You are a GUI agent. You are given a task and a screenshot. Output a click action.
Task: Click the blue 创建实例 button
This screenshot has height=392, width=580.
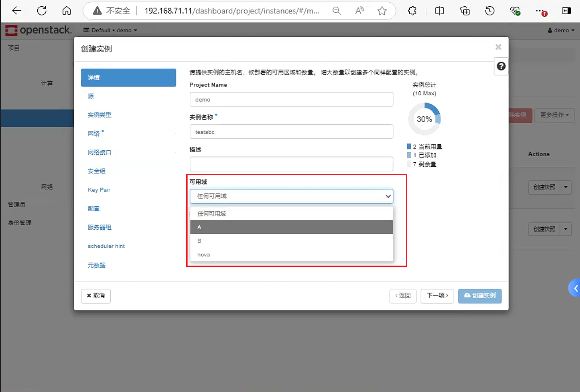480,296
